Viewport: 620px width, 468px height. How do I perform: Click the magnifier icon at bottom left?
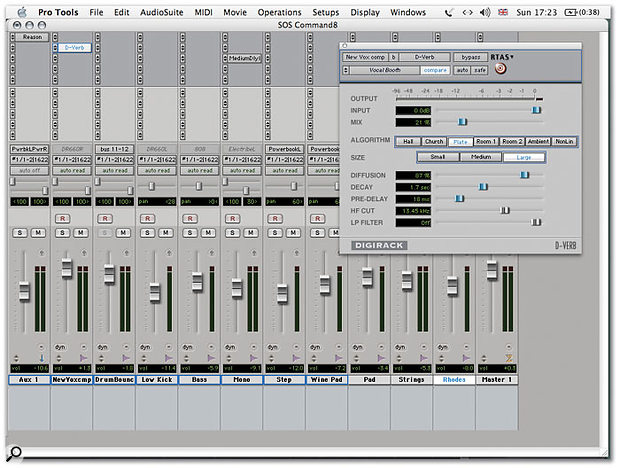click(15, 452)
